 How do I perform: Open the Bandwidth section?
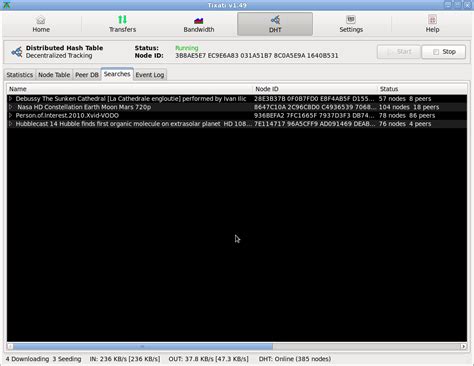[x=199, y=24]
